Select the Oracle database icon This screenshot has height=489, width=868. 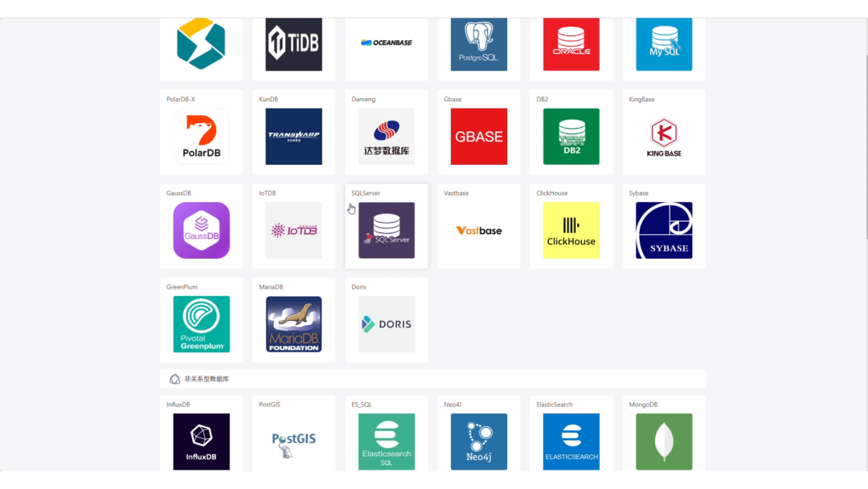571,43
